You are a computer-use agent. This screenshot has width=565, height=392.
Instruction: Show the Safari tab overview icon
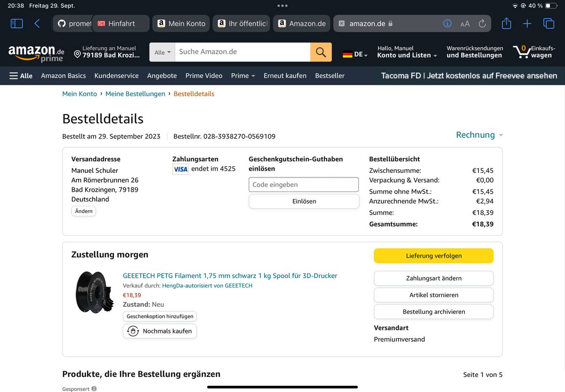549,23
